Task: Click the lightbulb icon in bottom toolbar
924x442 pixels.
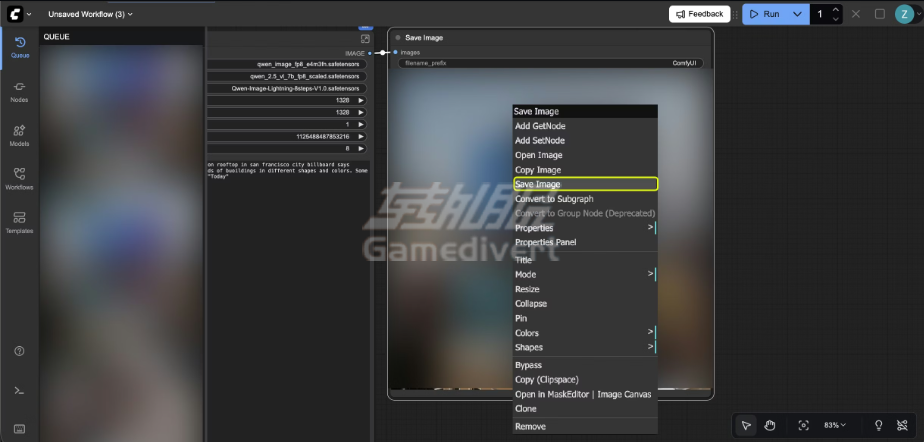Action: tap(879, 425)
